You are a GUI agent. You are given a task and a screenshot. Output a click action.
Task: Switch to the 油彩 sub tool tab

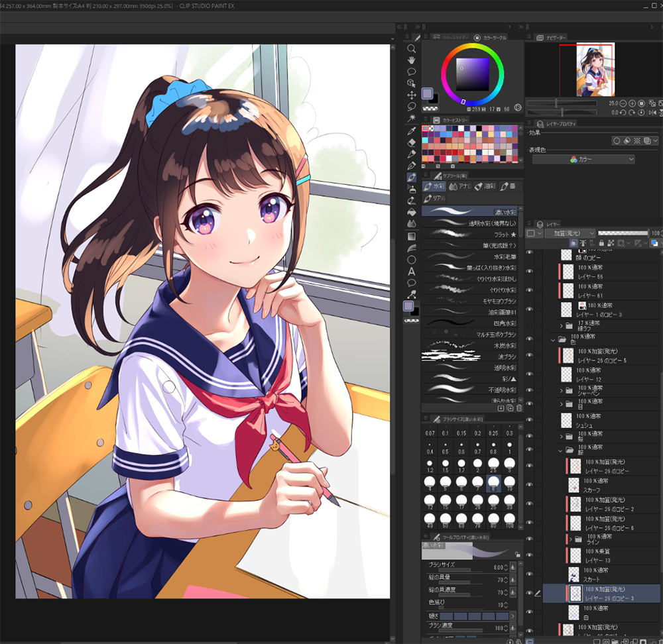[487, 188]
